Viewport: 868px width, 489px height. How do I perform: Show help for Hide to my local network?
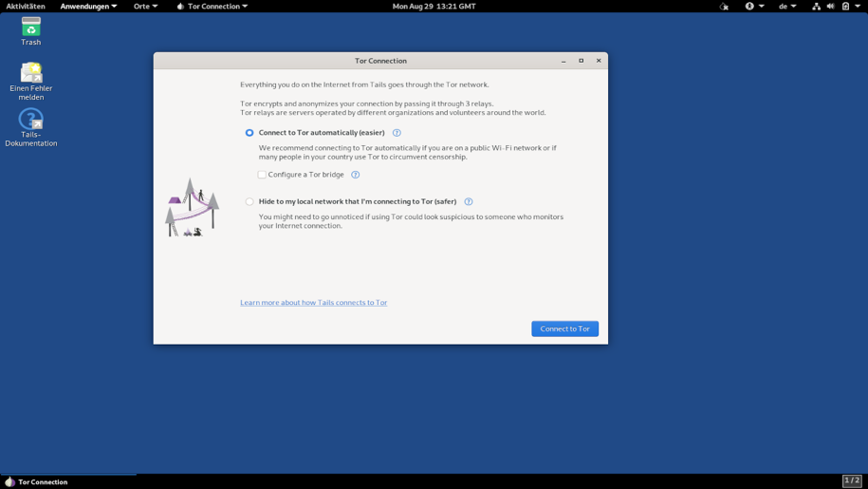pos(469,201)
